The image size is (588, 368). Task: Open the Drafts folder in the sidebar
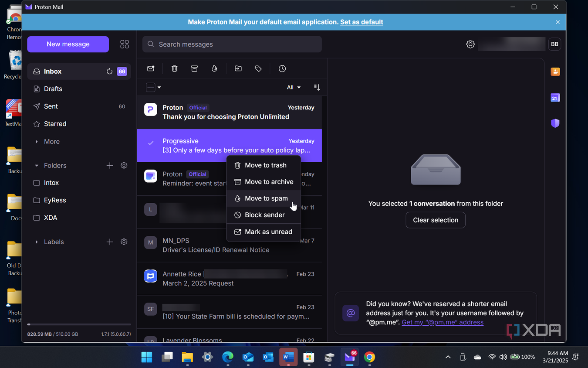click(79, 89)
